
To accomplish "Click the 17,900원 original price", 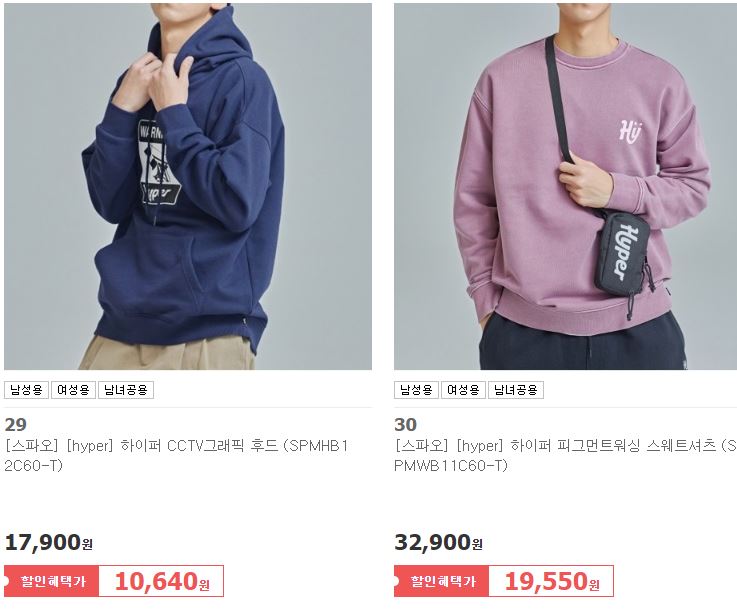I will 49,543.
